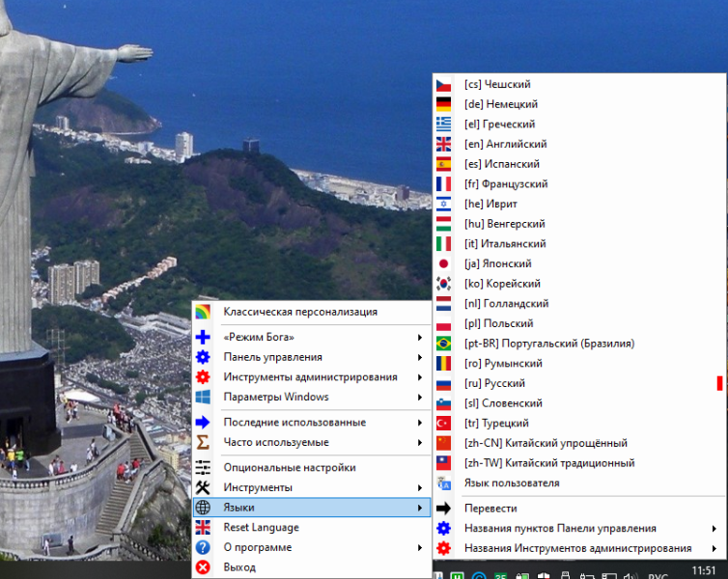Expand the «Режим Бога» submenu arrow
Viewport: 728px width, 579px height.
pos(420,338)
